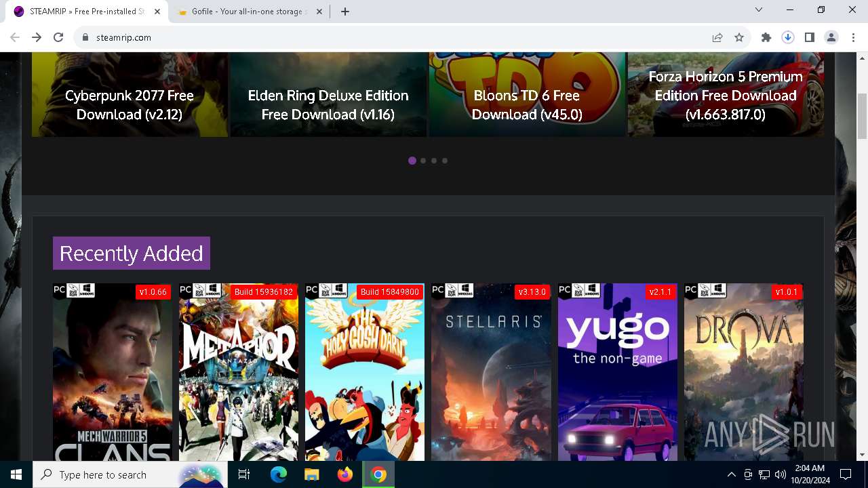Screen dimensions: 868x488
Task: Open a new browser tab
Action: pos(345,12)
